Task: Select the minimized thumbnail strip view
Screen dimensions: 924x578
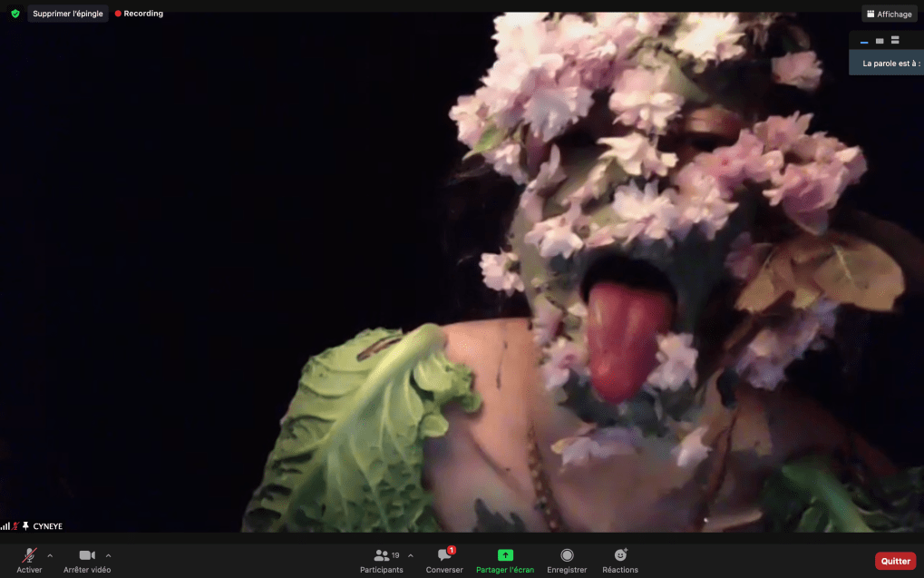Action: tap(864, 41)
